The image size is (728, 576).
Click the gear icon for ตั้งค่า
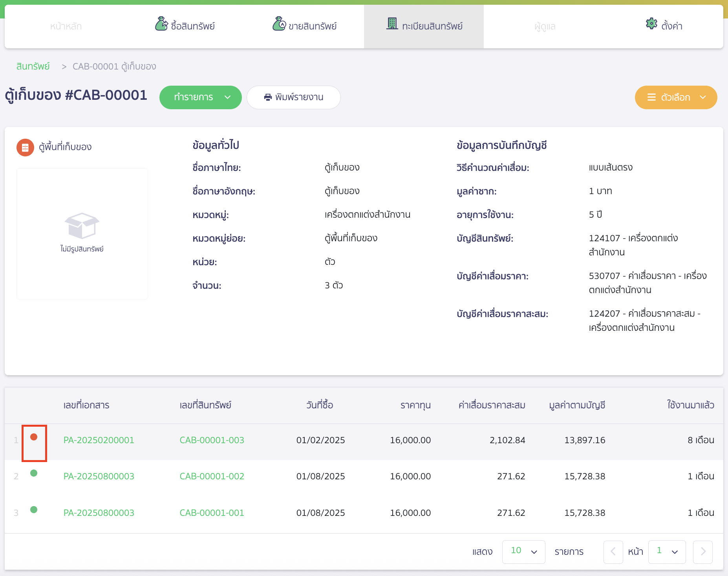tap(651, 24)
